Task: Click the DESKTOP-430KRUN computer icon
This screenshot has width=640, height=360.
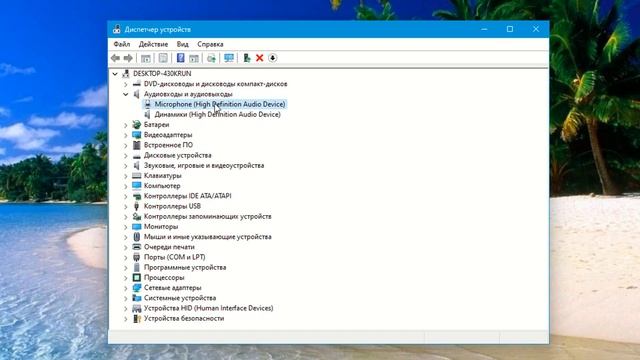Action: [x=126, y=73]
